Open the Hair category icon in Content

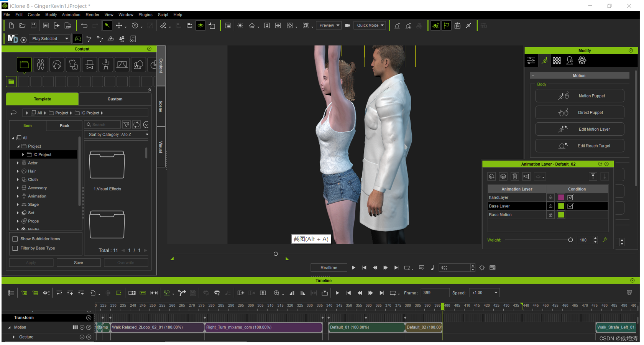point(57,64)
